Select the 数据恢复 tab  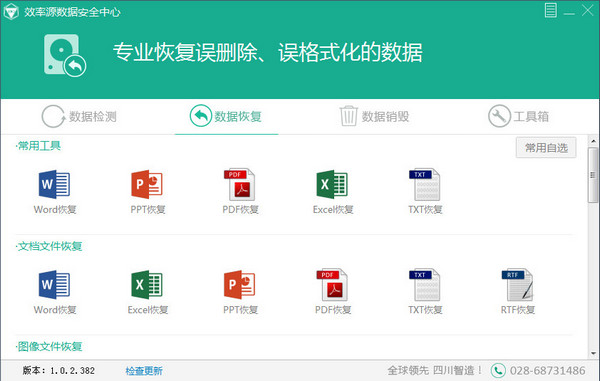[x=226, y=116]
